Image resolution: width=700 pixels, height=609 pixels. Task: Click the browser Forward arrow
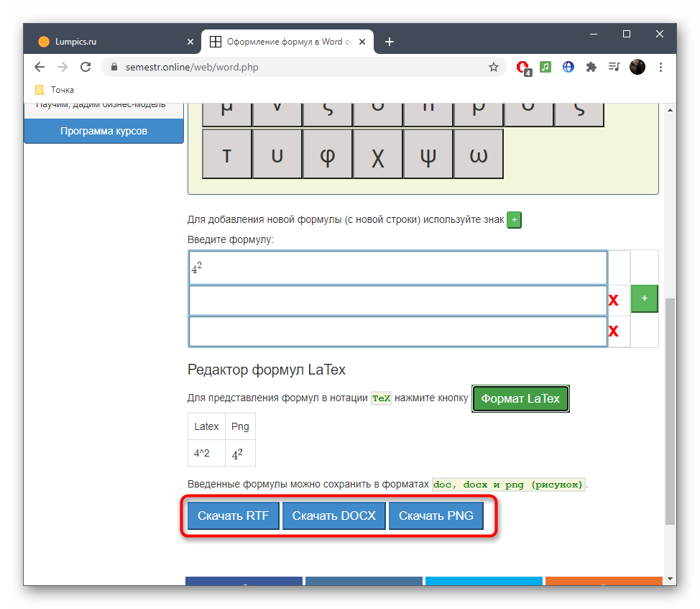63,67
